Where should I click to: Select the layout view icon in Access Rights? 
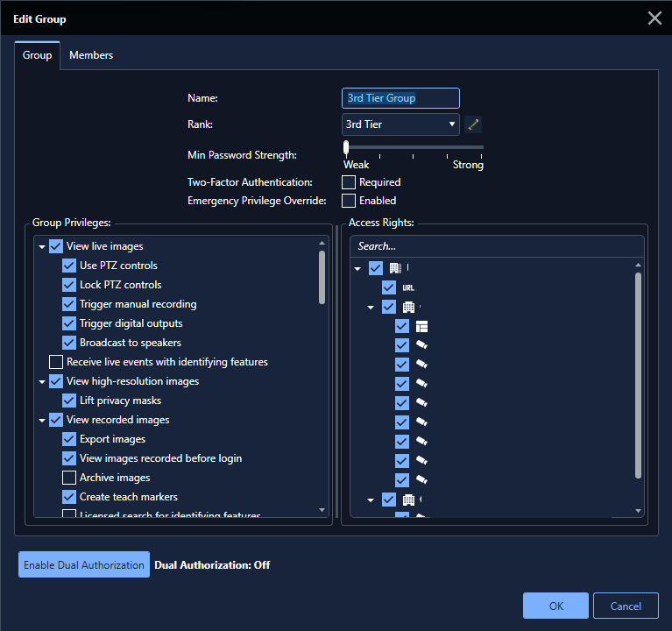click(421, 327)
